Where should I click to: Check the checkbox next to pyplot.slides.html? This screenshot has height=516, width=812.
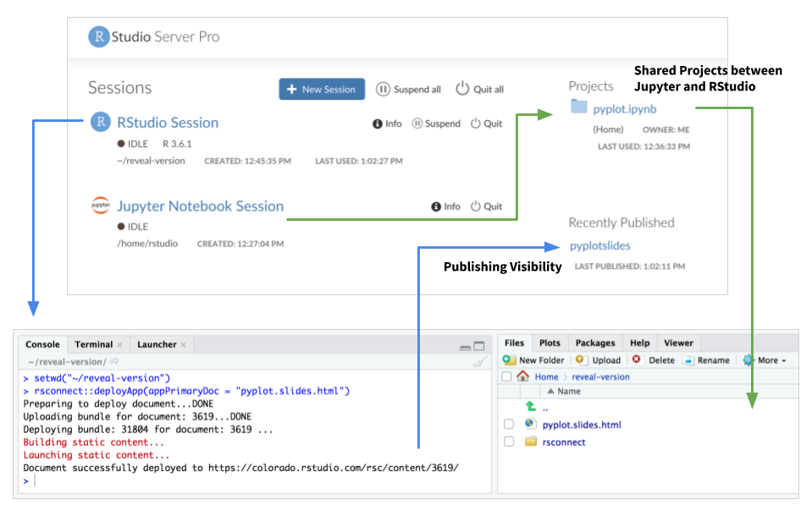(508, 422)
